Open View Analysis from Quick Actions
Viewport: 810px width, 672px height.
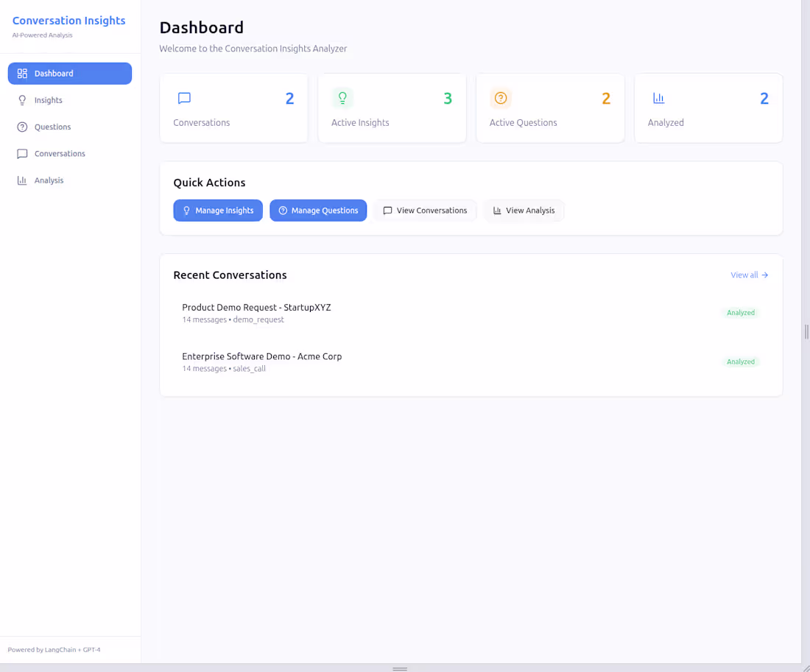[524, 211]
